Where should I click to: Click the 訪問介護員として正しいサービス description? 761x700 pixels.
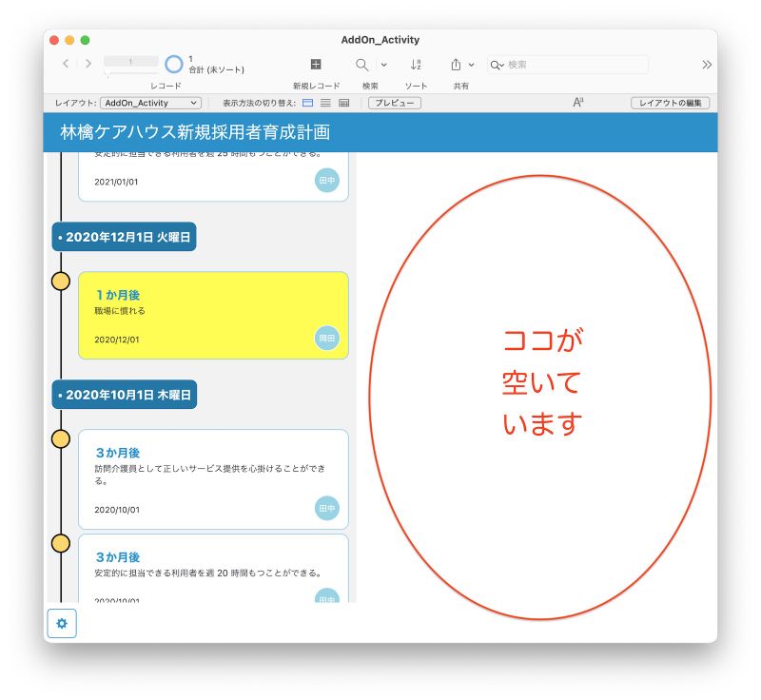tap(209, 475)
